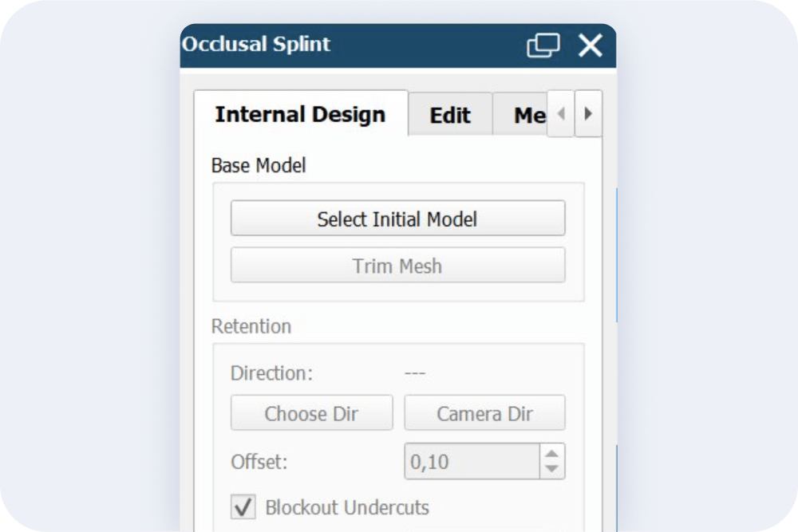Decrease Offset using the down arrow
The width and height of the screenshot is (798, 532).
click(552, 470)
